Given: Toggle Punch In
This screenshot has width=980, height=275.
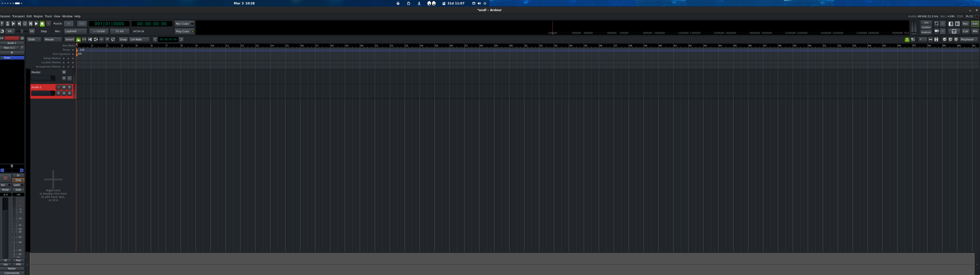Looking at the screenshot, I should pos(69,24).
